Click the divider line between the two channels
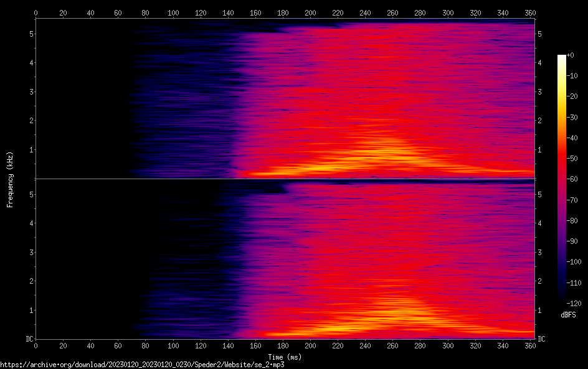The image size is (588, 369). coord(285,179)
